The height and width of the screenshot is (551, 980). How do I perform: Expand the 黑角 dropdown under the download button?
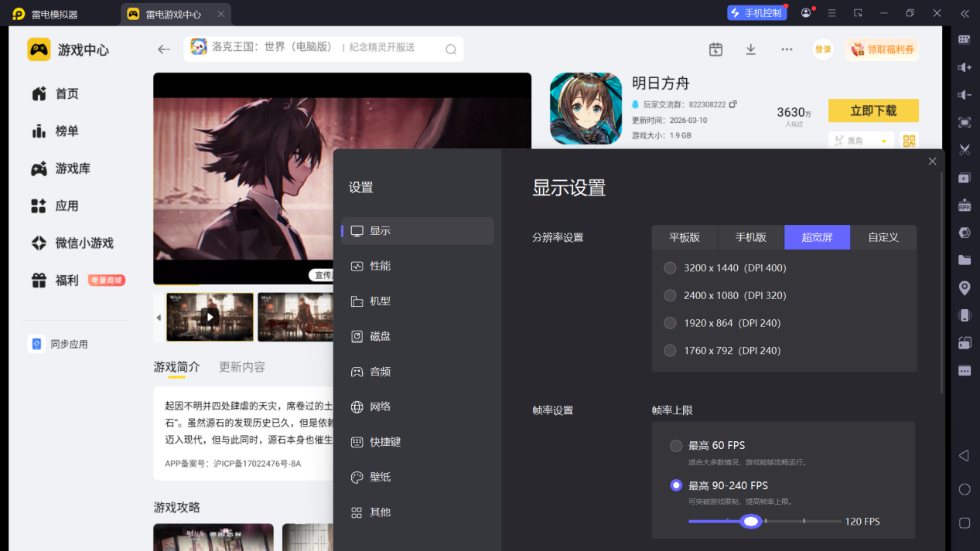pyautogui.click(x=861, y=141)
